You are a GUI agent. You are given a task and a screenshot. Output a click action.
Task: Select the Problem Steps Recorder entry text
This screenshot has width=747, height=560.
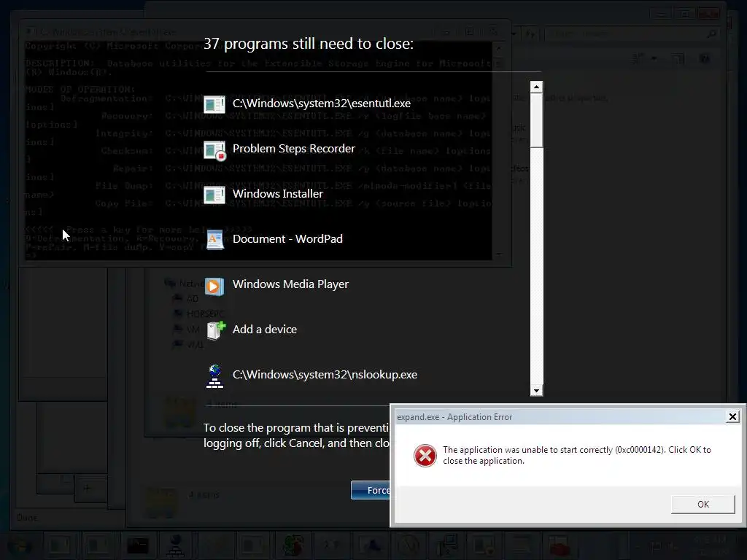[293, 149]
